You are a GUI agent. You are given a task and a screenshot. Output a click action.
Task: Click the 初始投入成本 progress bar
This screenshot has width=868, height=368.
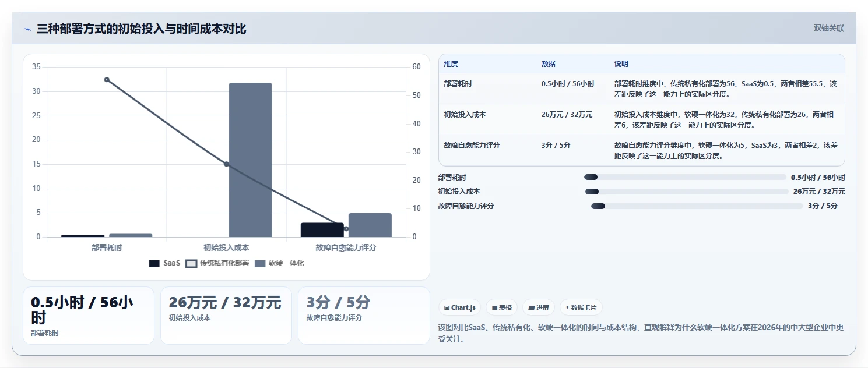(687, 192)
